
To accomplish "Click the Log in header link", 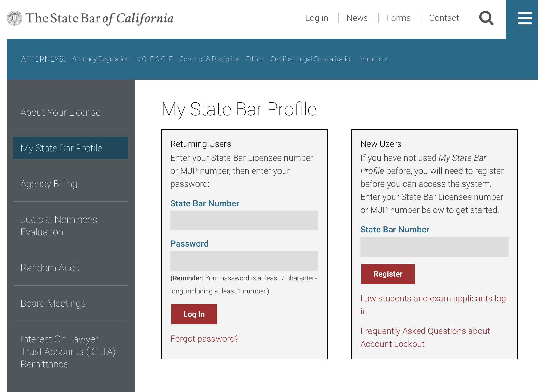I will (x=317, y=18).
